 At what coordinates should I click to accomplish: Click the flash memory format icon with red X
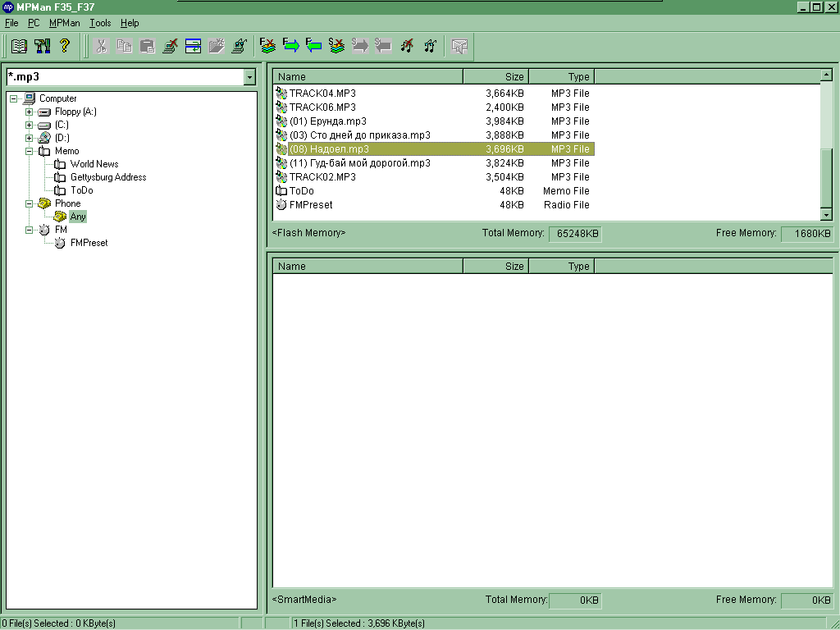coord(267,46)
